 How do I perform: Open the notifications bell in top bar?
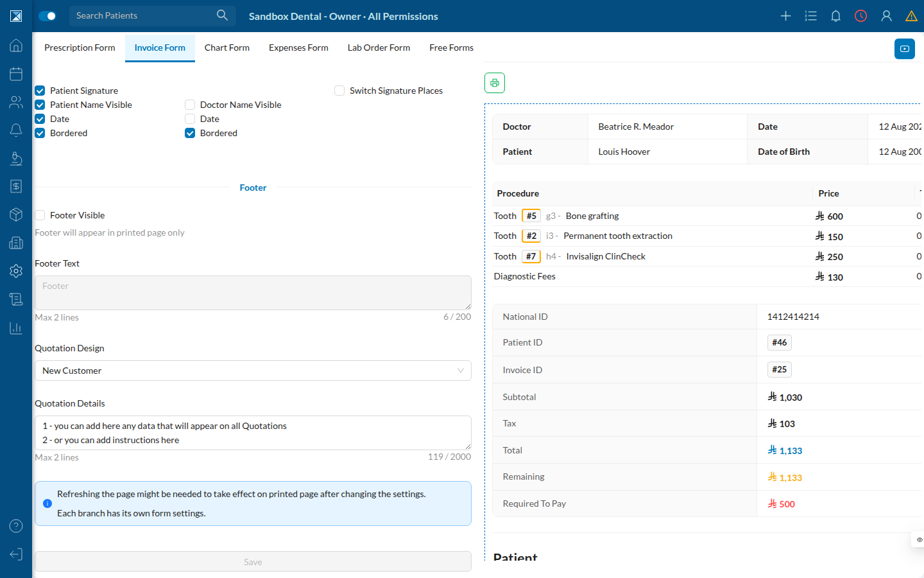(x=835, y=16)
